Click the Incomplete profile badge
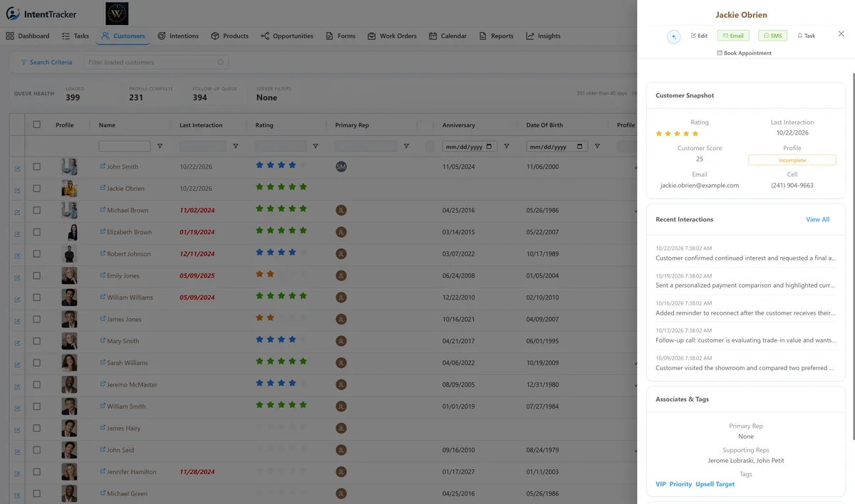The image size is (855, 504). (x=792, y=160)
